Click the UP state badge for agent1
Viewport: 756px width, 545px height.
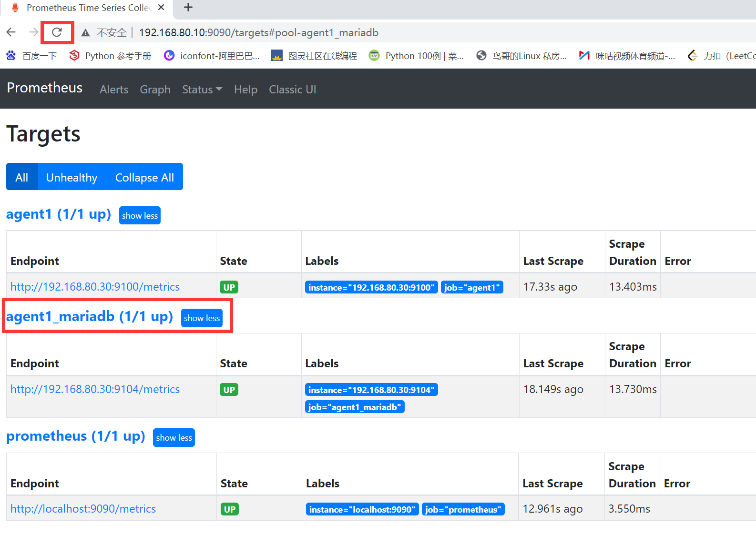(229, 287)
